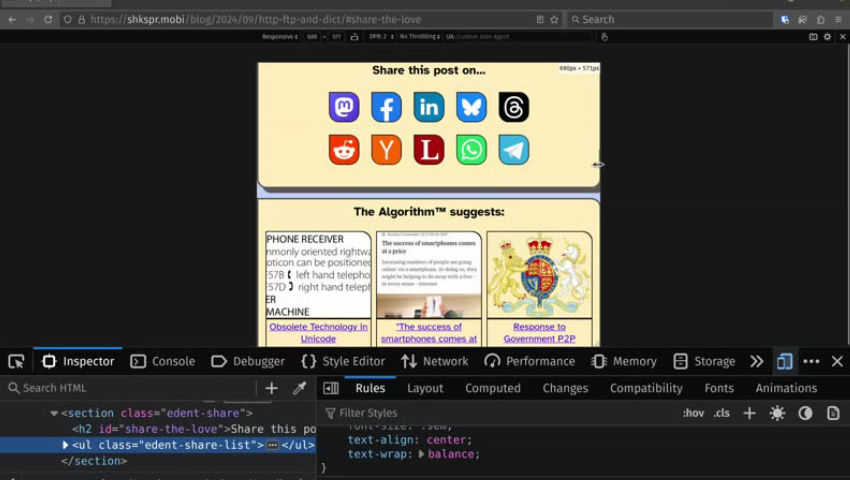Screen dimensions: 850x480
Task: Toggle light color scheme simulation
Action: tap(777, 413)
